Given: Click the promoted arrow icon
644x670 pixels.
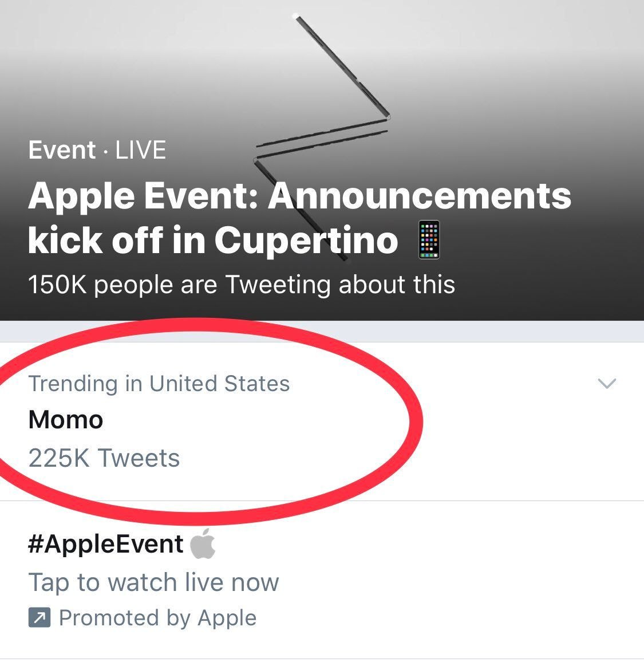Looking at the screenshot, I should (39, 618).
